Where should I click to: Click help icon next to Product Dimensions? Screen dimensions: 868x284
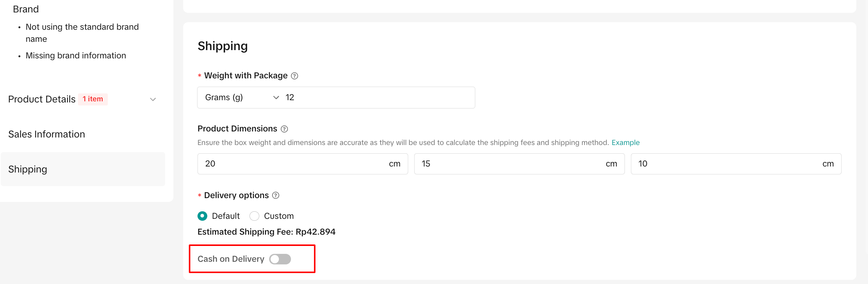point(285,129)
